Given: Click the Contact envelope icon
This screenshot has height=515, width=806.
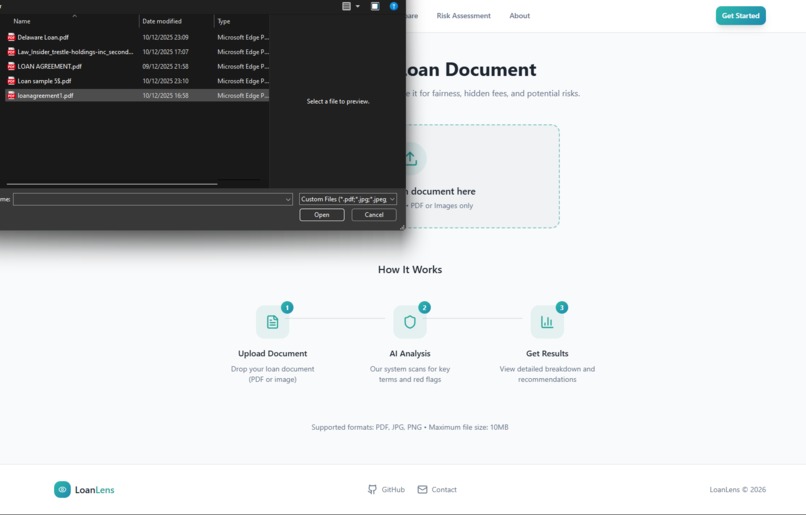Looking at the screenshot, I should point(422,489).
